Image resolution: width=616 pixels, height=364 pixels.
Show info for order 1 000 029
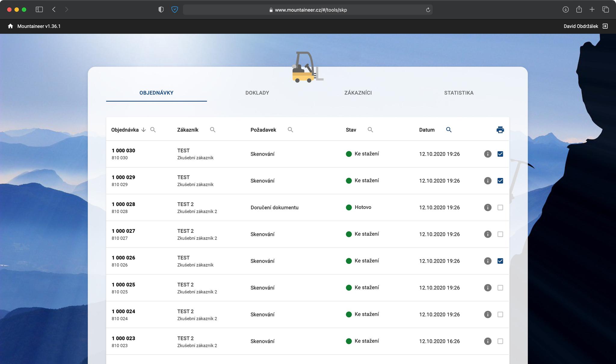click(x=488, y=181)
